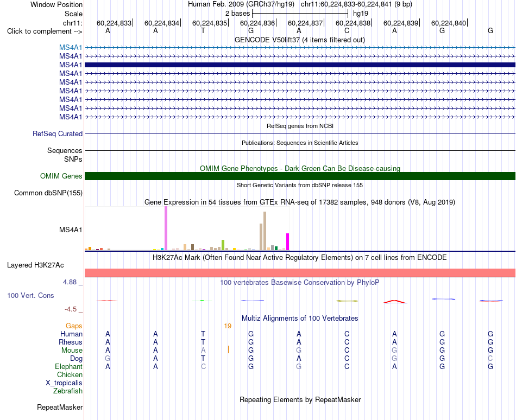Click the H3K27Ac Mark track title
This screenshot has height=420, width=516.
coord(300,257)
